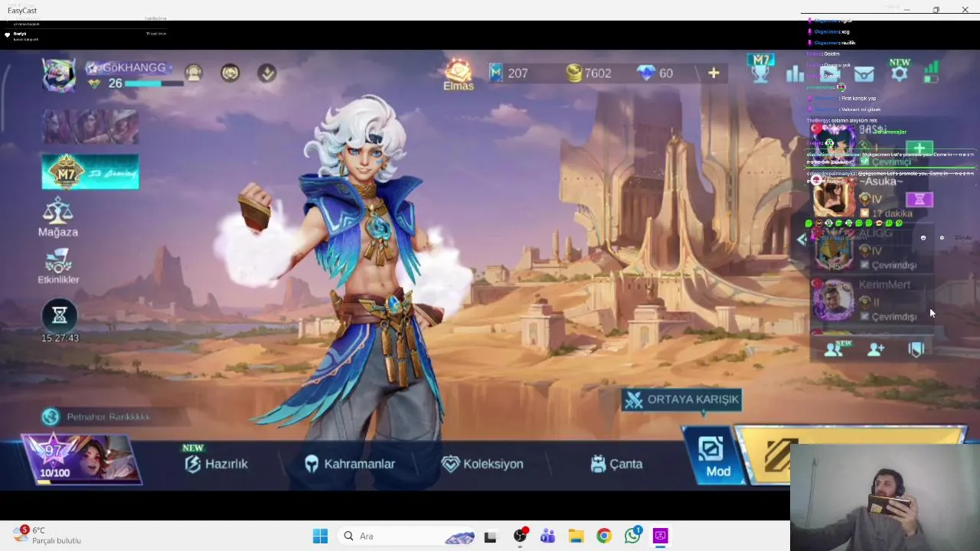Click the GöKHANGG player name tag
Screen dimensions: 980x551
click(133, 67)
